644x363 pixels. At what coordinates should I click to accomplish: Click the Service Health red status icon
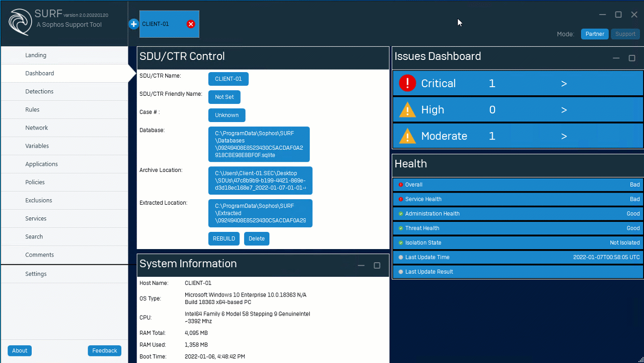click(401, 200)
